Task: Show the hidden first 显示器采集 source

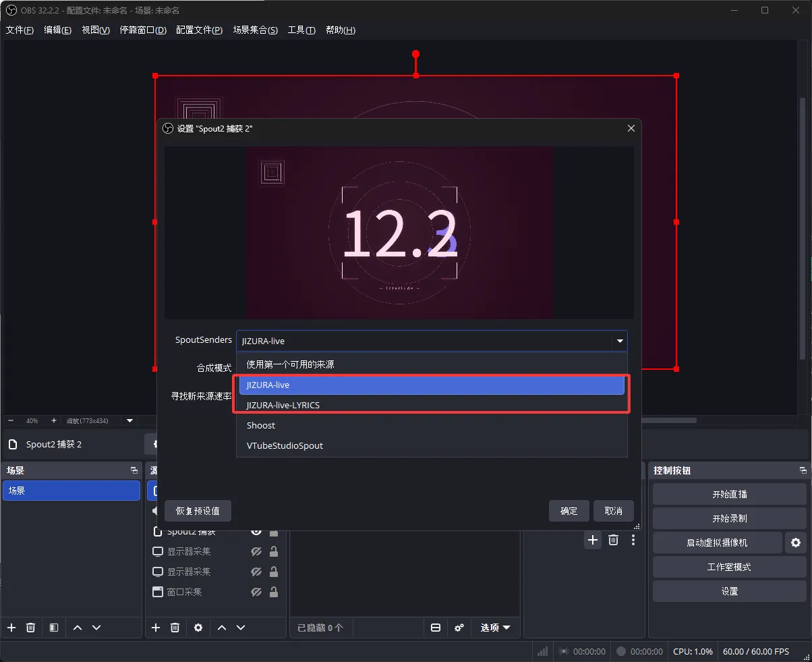Action: pyautogui.click(x=256, y=551)
